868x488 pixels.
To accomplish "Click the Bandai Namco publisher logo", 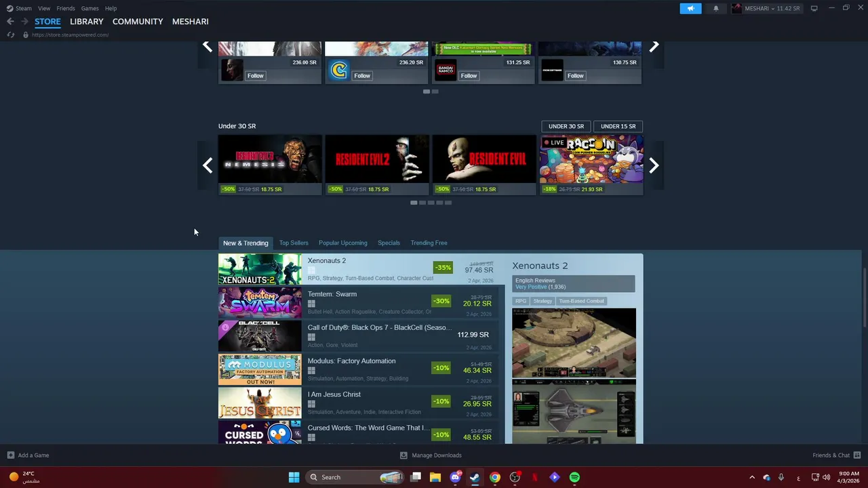I will coord(446,70).
